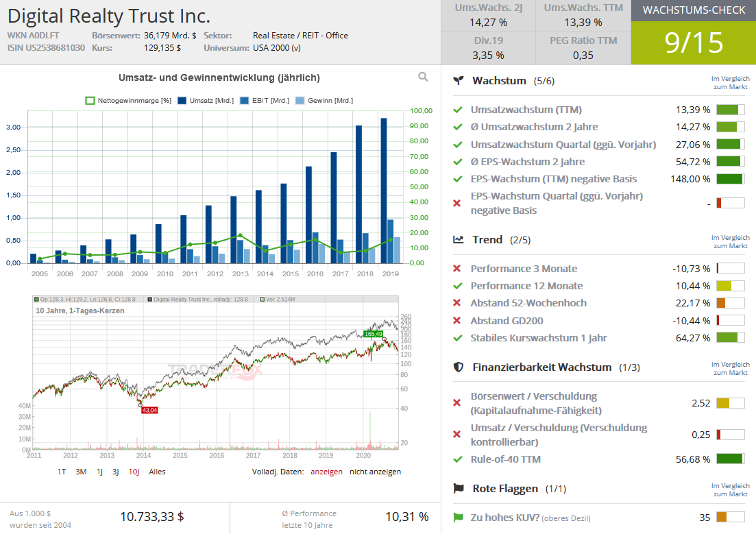The width and height of the screenshot is (756, 534).
Task: Click the green check beside Stabiles Kurswachstum
Action: point(458,338)
